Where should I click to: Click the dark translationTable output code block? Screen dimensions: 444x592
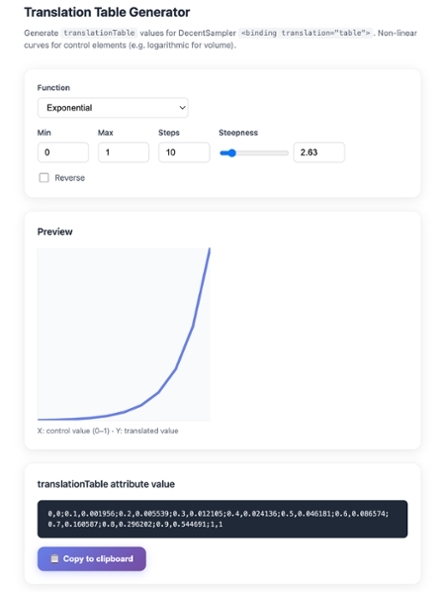point(222,519)
